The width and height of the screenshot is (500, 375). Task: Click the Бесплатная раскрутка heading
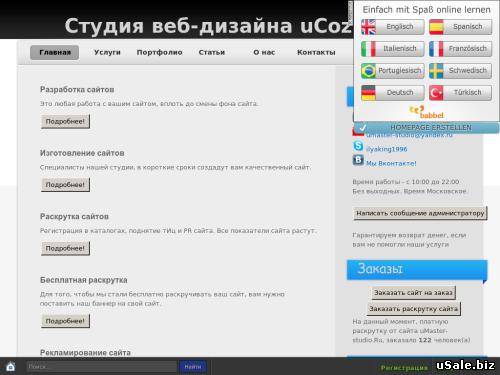point(83,280)
